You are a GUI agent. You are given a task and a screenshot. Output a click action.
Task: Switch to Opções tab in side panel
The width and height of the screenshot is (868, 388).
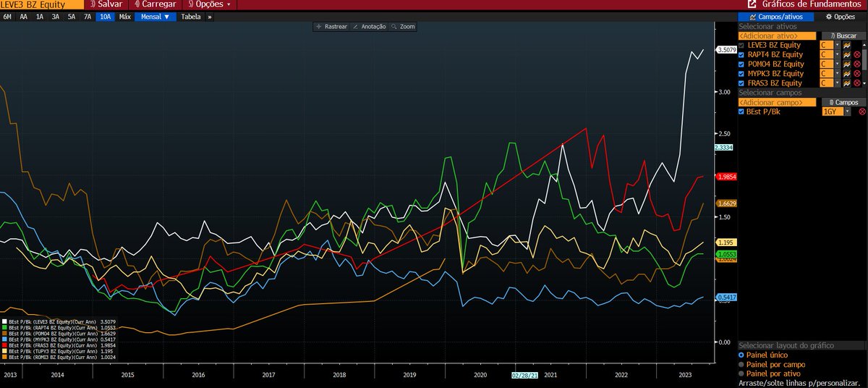click(x=840, y=17)
